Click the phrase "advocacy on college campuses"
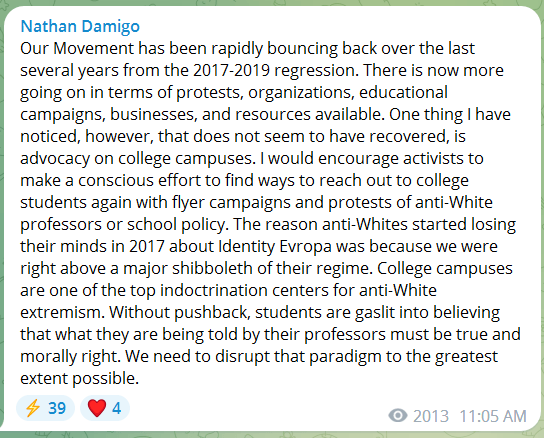This screenshot has width=544, height=438. pos(136,158)
